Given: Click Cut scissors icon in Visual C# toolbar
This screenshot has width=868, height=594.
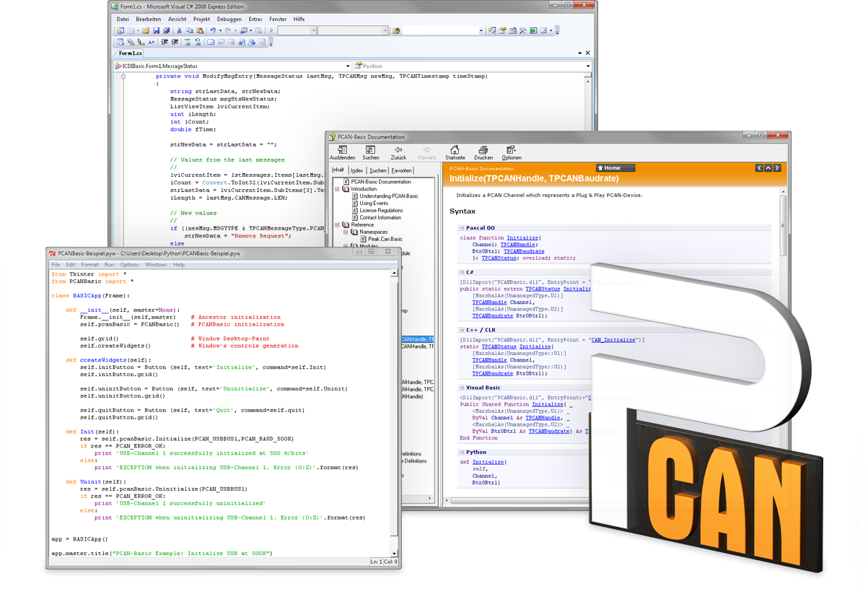Looking at the screenshot, I should [180, 30].
